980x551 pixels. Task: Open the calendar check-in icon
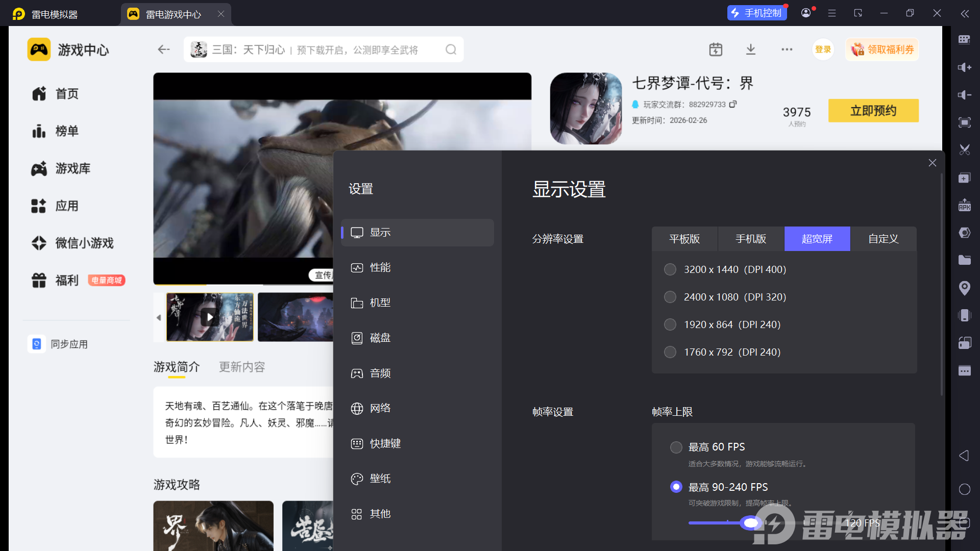(x=716, y=49)
